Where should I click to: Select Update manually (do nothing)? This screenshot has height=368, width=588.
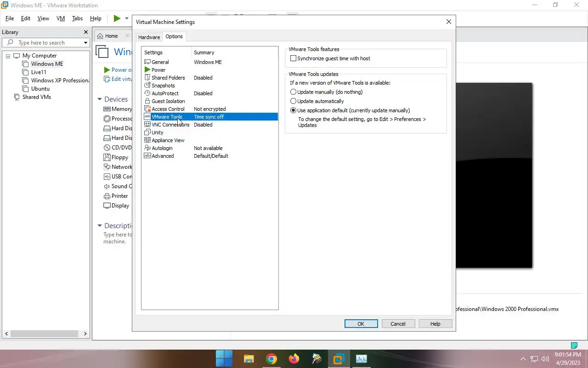pos(293,92)
